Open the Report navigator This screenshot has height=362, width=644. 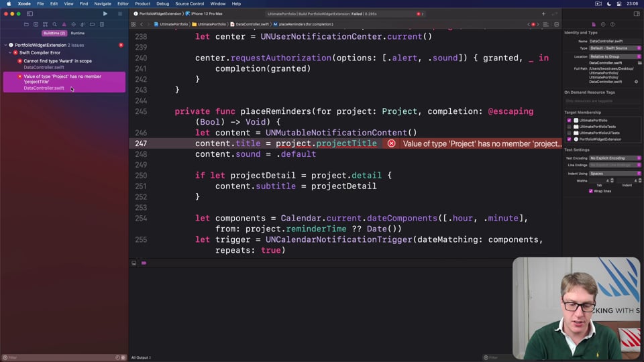(x=102, y=24)
